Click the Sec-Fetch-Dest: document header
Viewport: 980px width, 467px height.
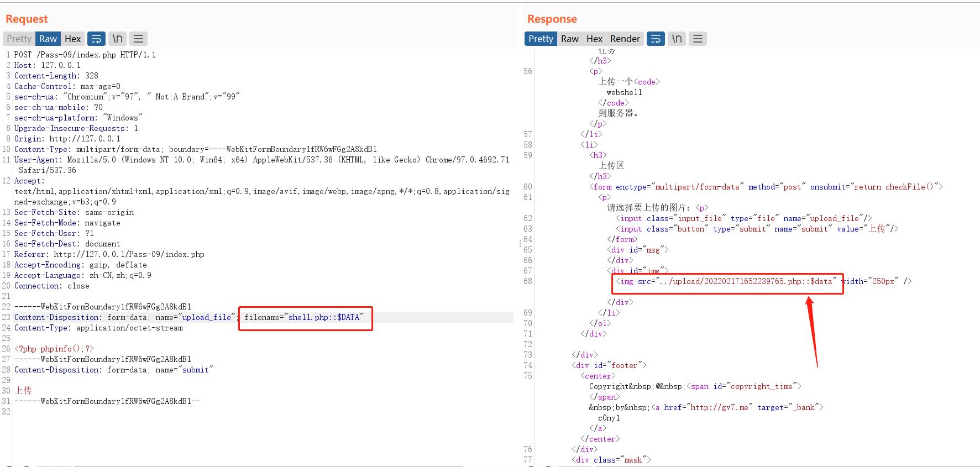[x=67, y=244]
